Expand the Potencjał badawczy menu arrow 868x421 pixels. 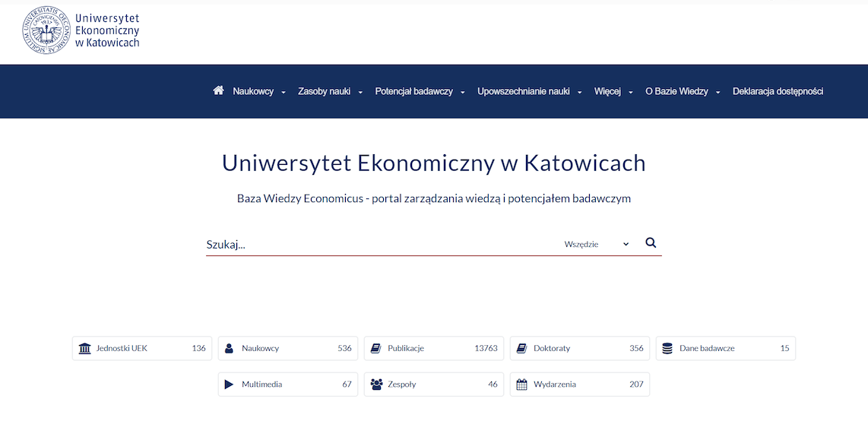463,93
